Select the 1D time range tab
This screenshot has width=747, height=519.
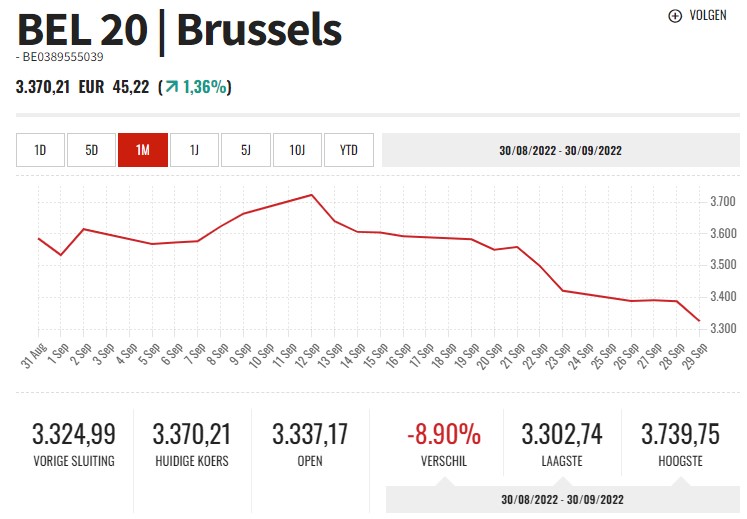coord(40,150)
